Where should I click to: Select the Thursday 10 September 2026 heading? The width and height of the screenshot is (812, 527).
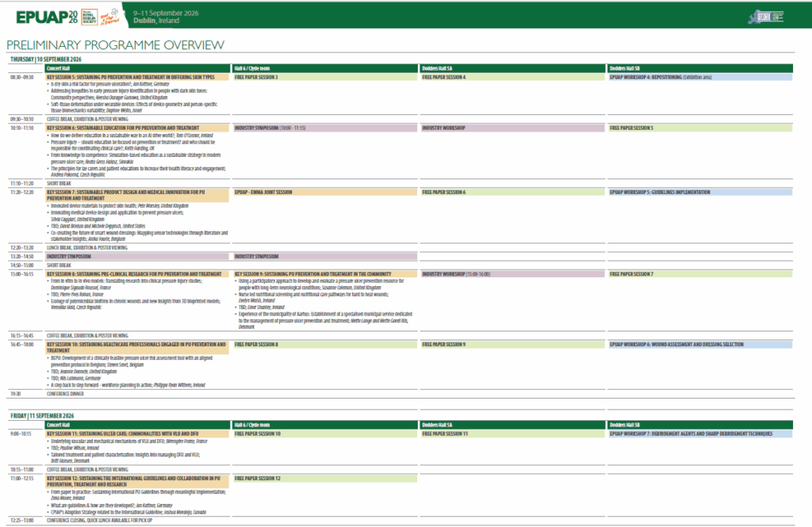[49, 60]
